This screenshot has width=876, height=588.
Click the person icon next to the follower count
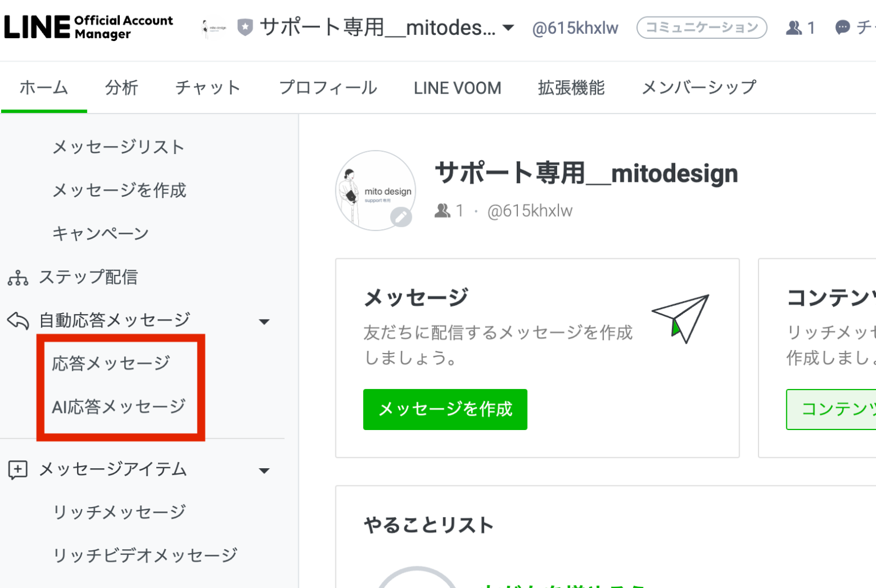click(x=444, y=210)
